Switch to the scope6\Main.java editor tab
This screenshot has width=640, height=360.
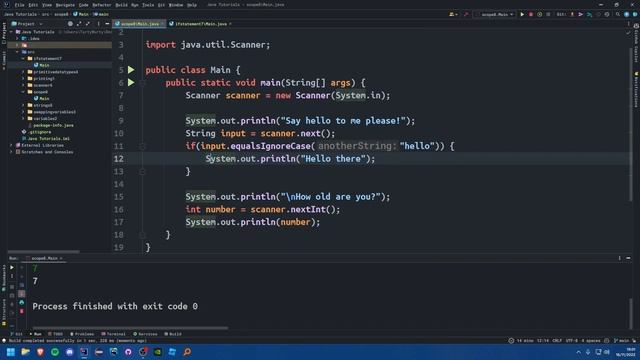(x=140, y=24)
